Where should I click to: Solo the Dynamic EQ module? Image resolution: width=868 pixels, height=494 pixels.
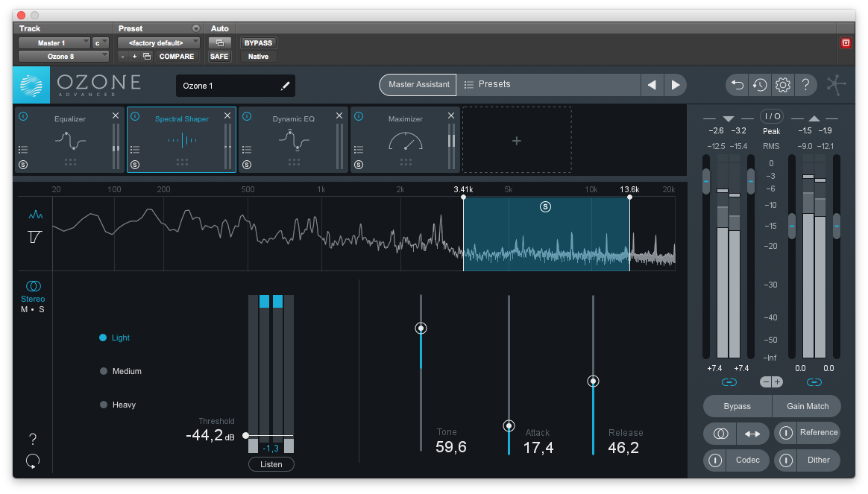[x=247, y=165]
